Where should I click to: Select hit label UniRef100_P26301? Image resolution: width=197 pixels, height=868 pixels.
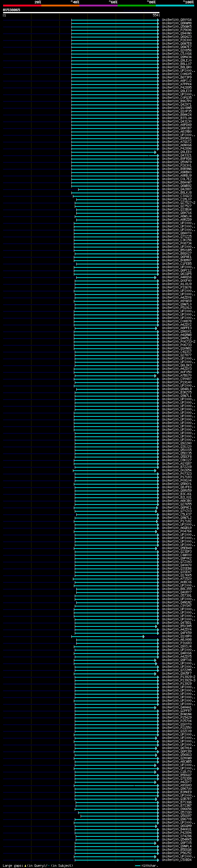(177, 165)
